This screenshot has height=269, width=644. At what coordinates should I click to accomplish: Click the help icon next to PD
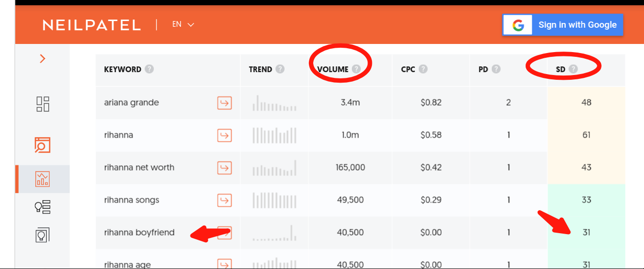click(496, 69)
